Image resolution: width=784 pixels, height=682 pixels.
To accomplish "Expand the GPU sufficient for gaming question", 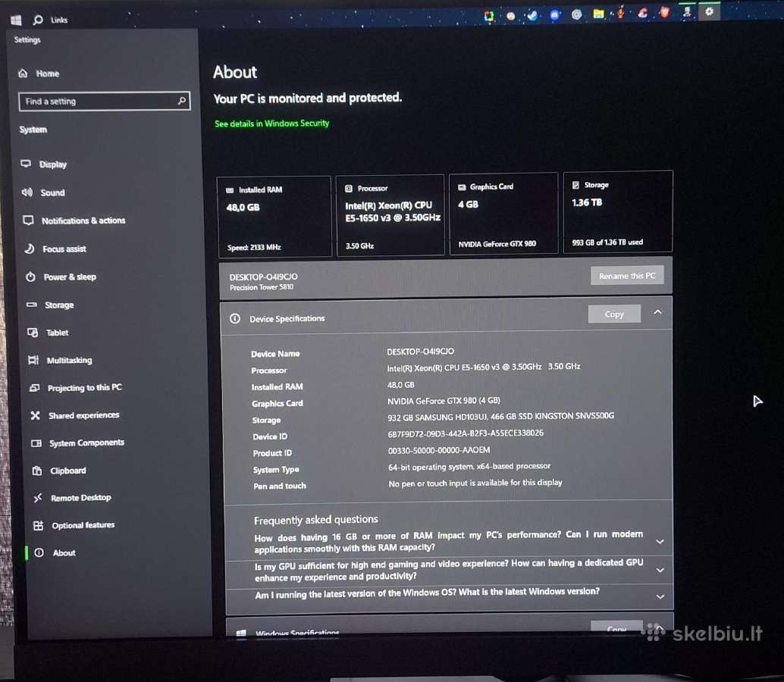I will pos(660,570).
